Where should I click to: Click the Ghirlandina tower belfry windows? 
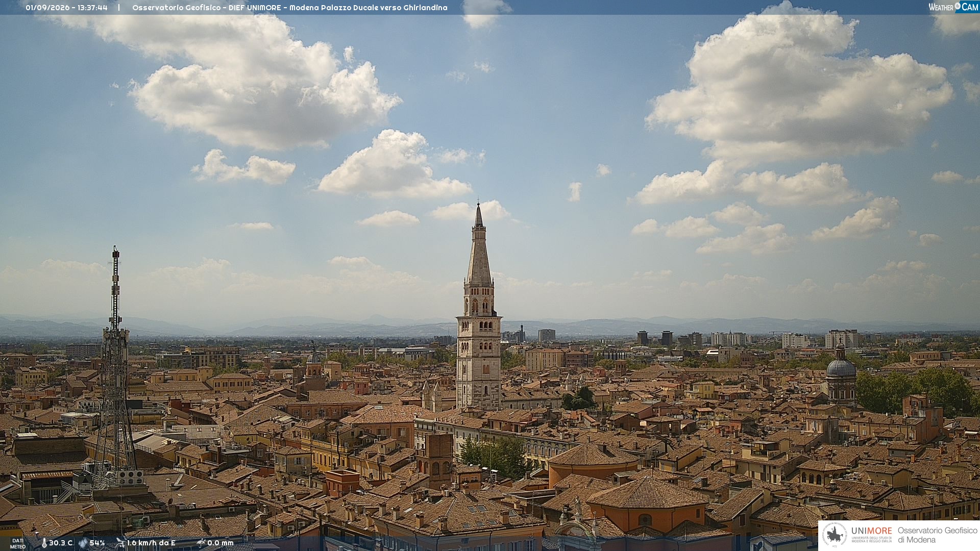479,306
